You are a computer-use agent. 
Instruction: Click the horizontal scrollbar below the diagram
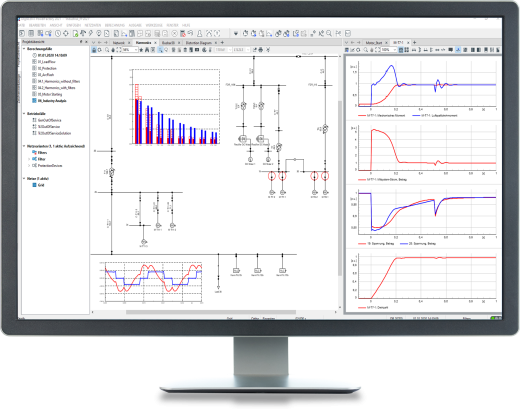point(211,312)
